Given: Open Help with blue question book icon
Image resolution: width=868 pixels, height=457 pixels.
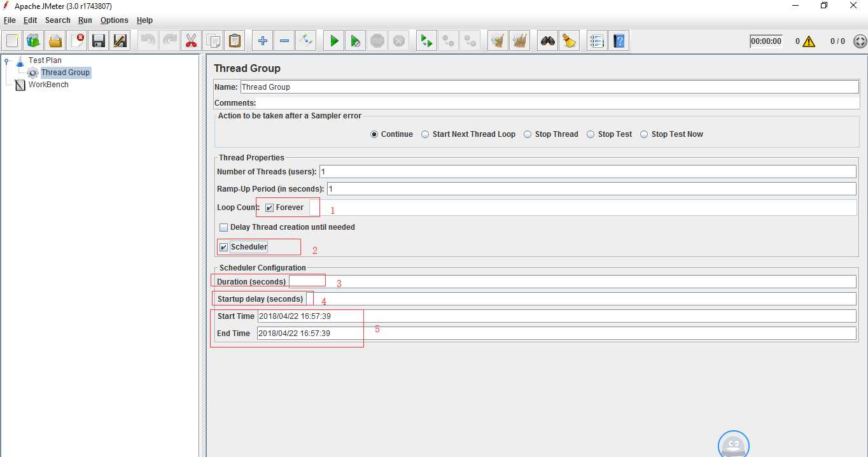Looking at the screenshot, I should (x=618, y=41).
